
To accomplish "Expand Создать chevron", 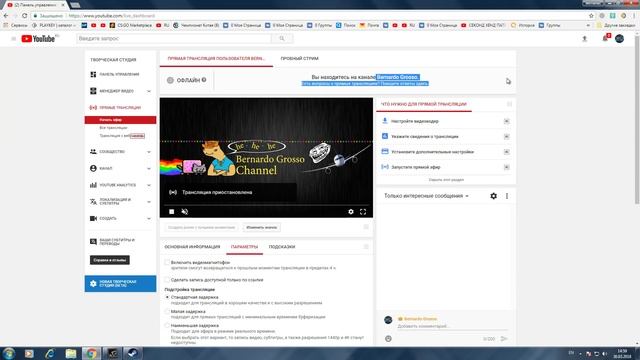I will pos(149,218).
